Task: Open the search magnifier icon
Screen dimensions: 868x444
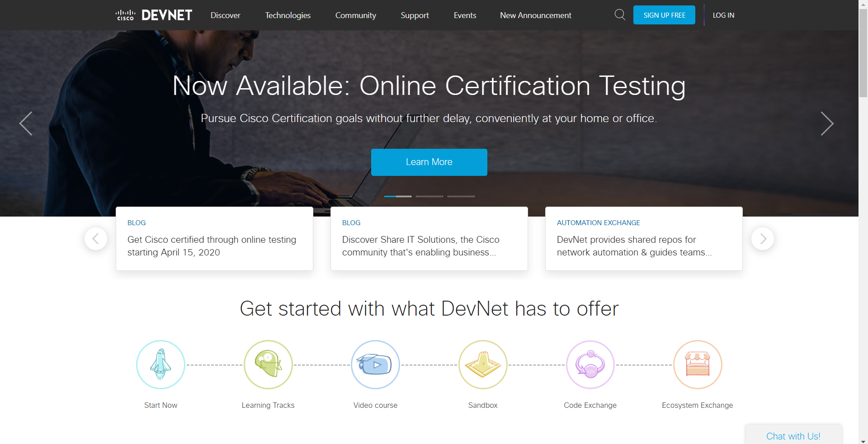Action: 620,14
